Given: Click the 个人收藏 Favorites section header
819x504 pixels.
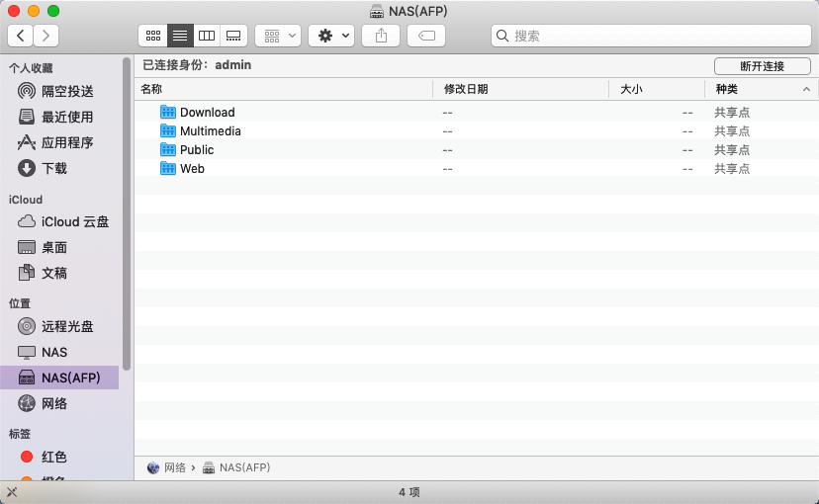Looking at the screenshot, I should [x=31, y=68].
